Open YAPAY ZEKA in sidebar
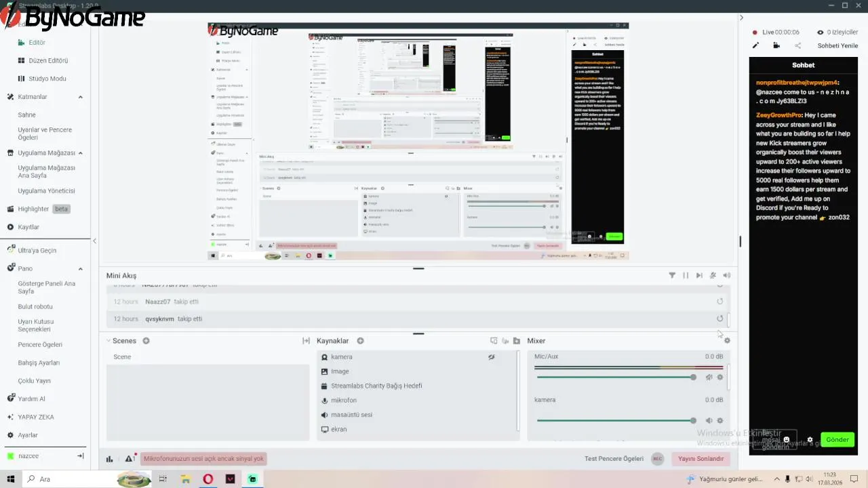This screenshot has width=868, height=488. [36, 417]
